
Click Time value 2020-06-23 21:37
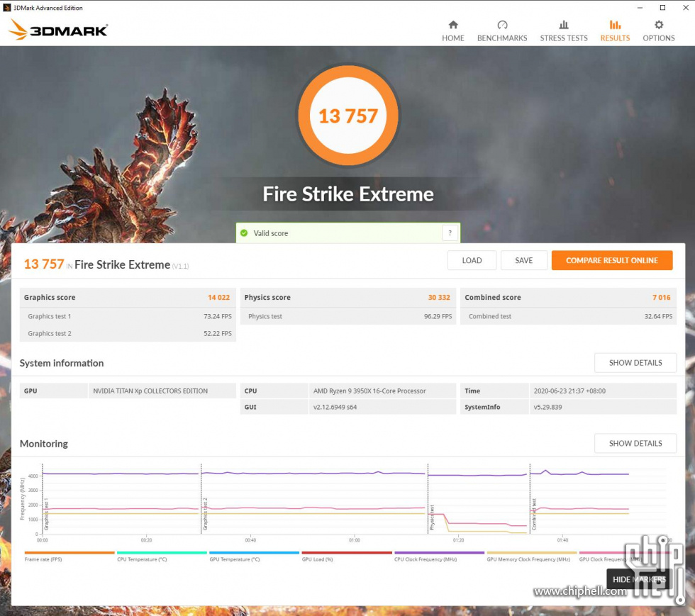click(x=569, y=391)
